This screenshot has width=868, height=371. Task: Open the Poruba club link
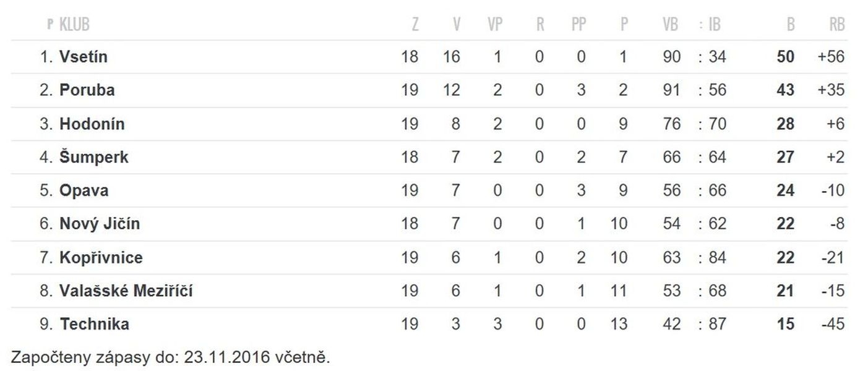[87, 90]
